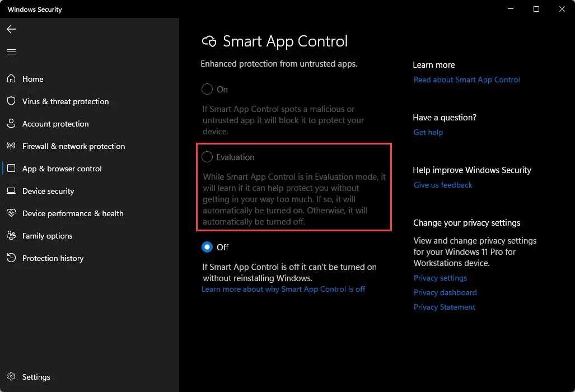Select the Off radio button
575x392 pixels.
(207, 247)
